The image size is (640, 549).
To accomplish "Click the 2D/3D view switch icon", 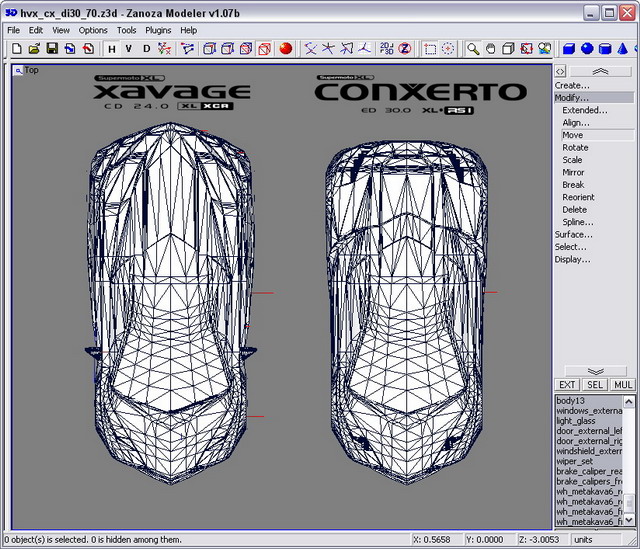I will (387, 48).
